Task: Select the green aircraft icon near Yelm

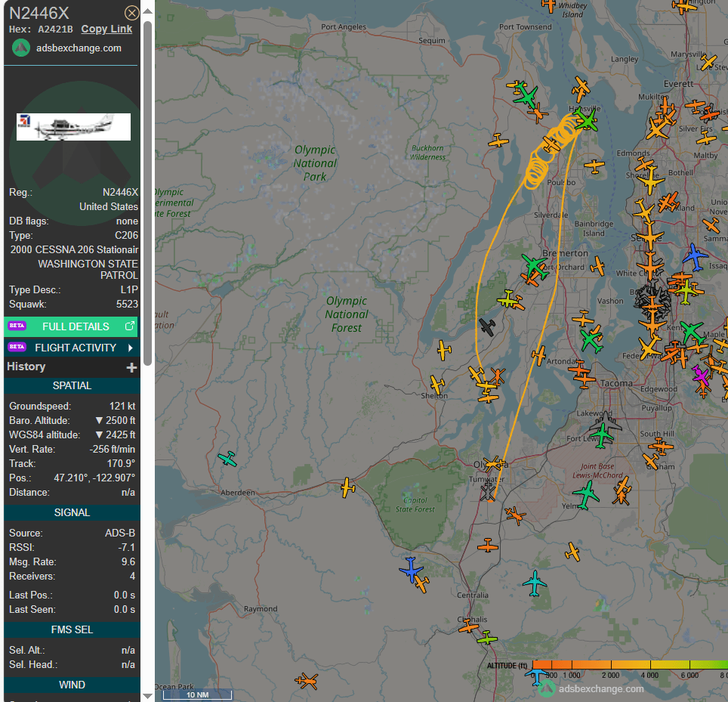Action: pyautogui.click(x=586, y=495)
